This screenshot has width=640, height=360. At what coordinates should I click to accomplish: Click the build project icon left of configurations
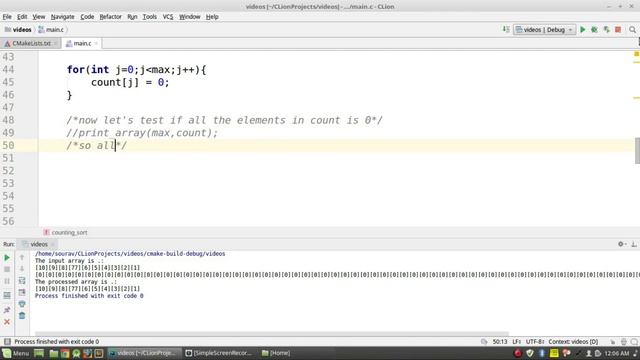click(x=506, y=29)
